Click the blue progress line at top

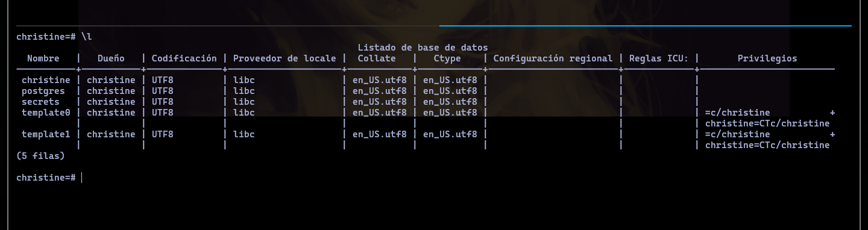[646, 26]
